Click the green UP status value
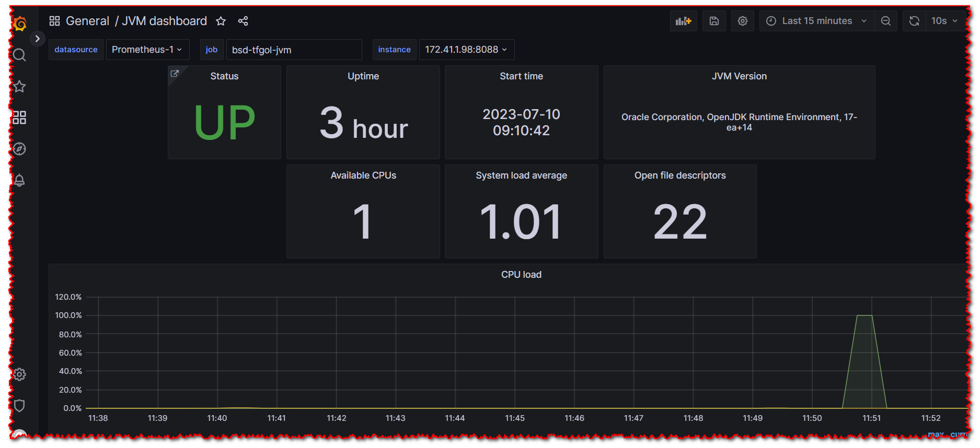This screenshot has height=448, width=980. pos(225,123)
